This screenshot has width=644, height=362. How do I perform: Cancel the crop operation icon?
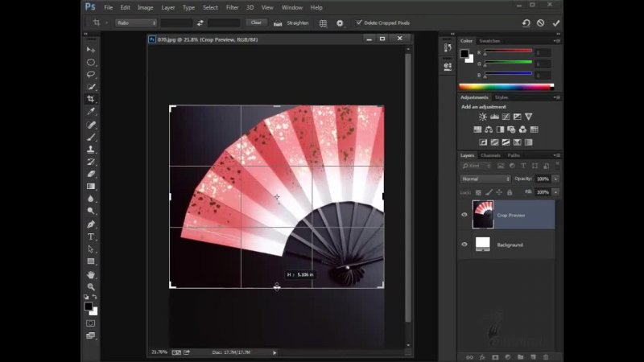540,23
